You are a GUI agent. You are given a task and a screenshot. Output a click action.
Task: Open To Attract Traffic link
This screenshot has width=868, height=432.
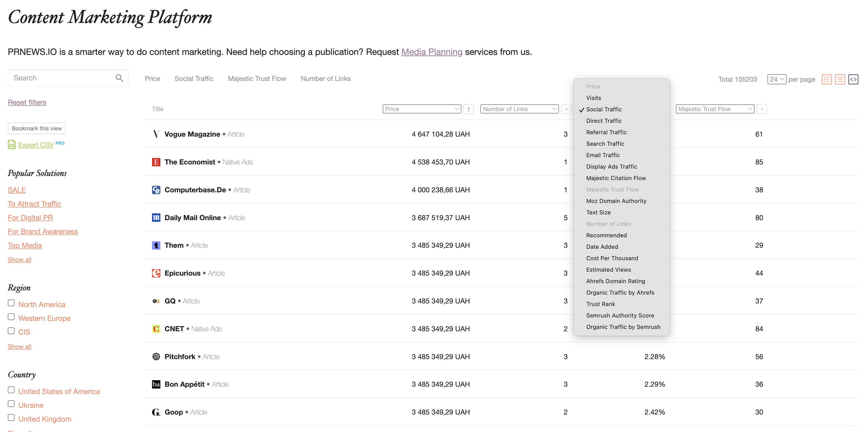click(x=34, y=204)
